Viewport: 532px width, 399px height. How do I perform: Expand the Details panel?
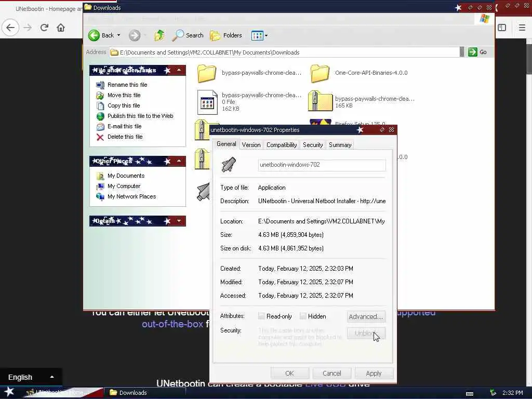pyautogui.click(x=179, y=221)
